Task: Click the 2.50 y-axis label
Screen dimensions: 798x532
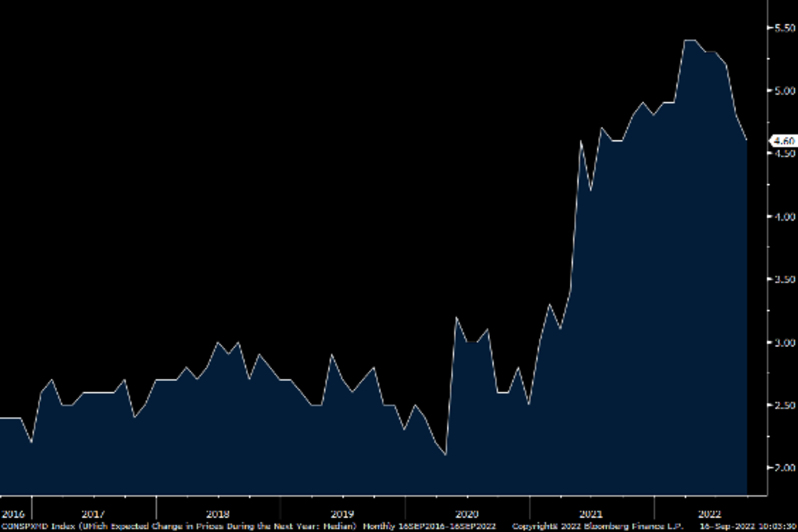Action: tap(782, 405)
